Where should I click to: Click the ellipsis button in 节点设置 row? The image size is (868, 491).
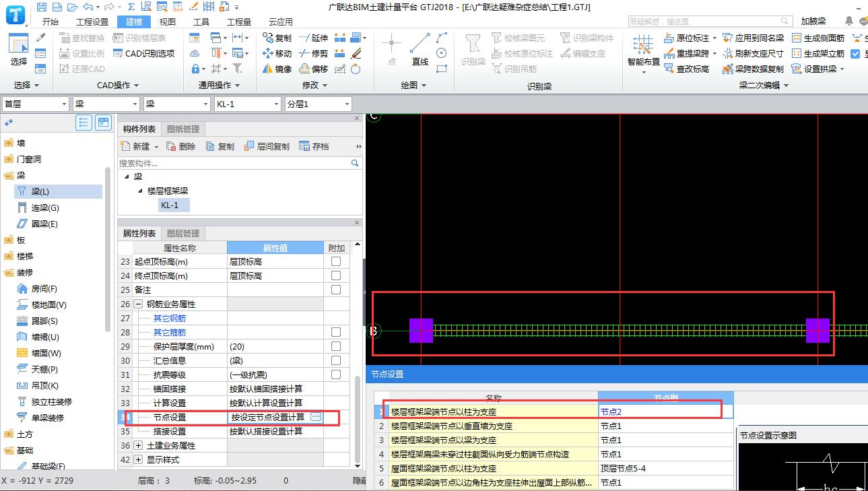(316, 417)
